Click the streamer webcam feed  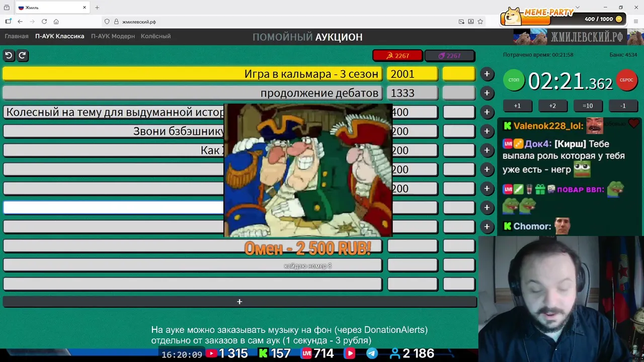[561, 299]
